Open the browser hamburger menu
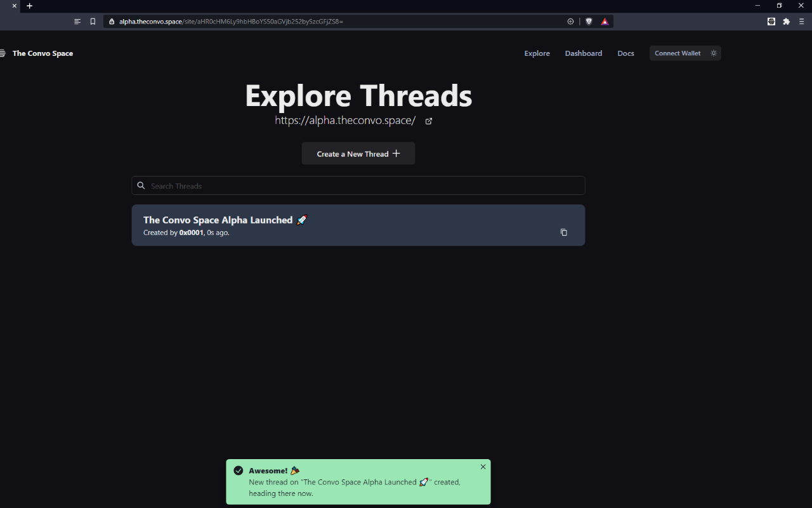812x508 pixels. (802, 21)
